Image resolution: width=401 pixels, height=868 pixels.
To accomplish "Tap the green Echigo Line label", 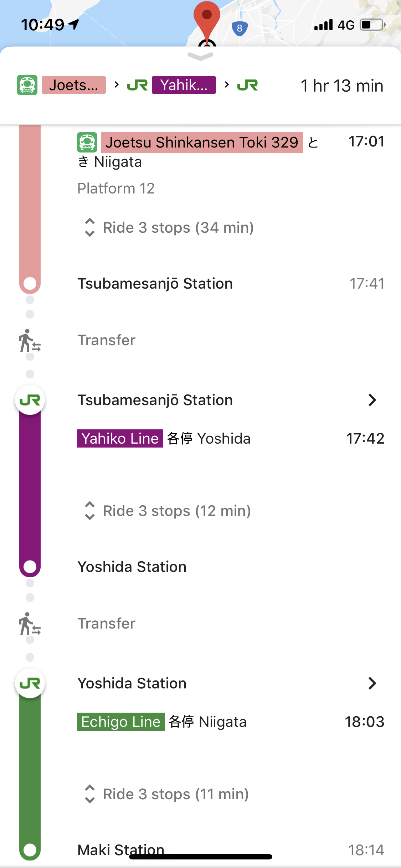I will 121,722.
